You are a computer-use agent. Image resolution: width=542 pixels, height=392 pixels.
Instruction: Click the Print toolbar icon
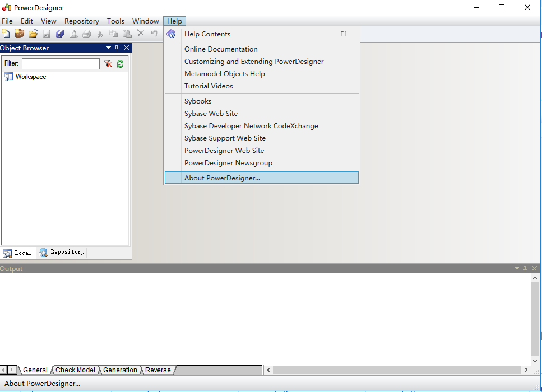(x=87, y=34)
